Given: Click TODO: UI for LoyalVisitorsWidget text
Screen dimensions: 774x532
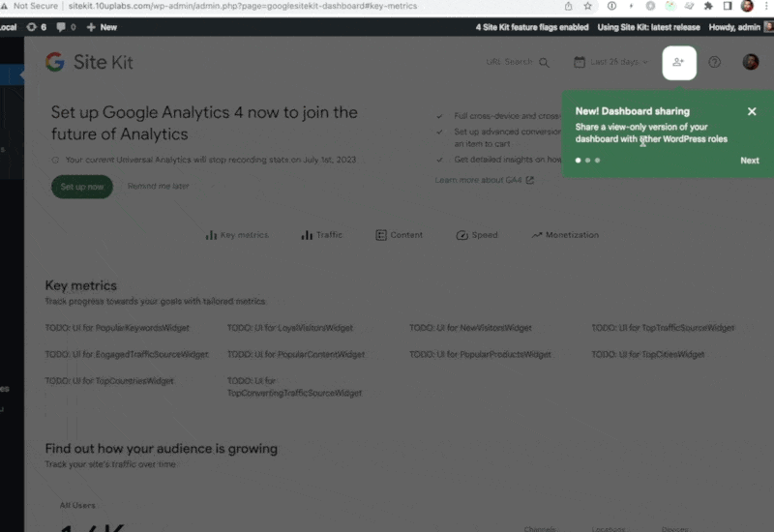Looking at the screenshot, I should tap(289, 328).
